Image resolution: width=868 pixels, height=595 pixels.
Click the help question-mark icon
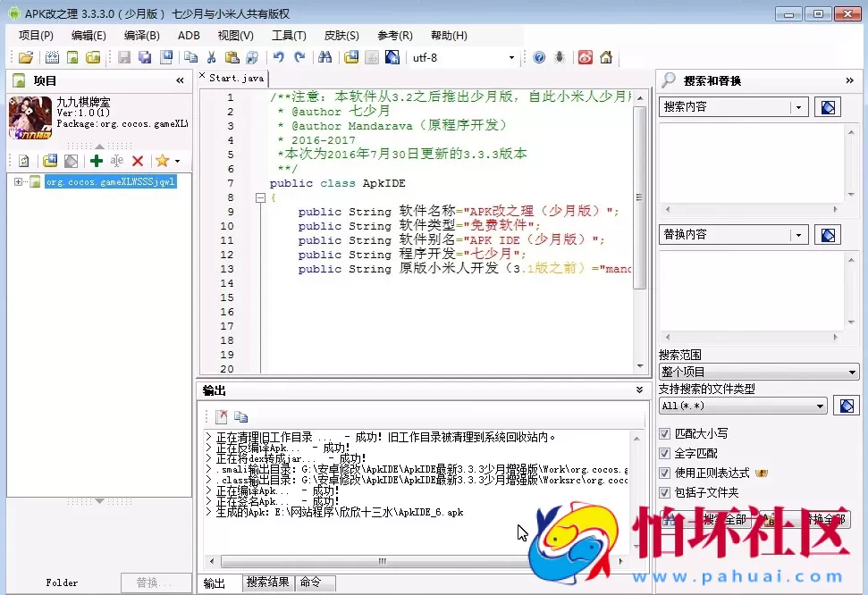[x=539, y=57]
